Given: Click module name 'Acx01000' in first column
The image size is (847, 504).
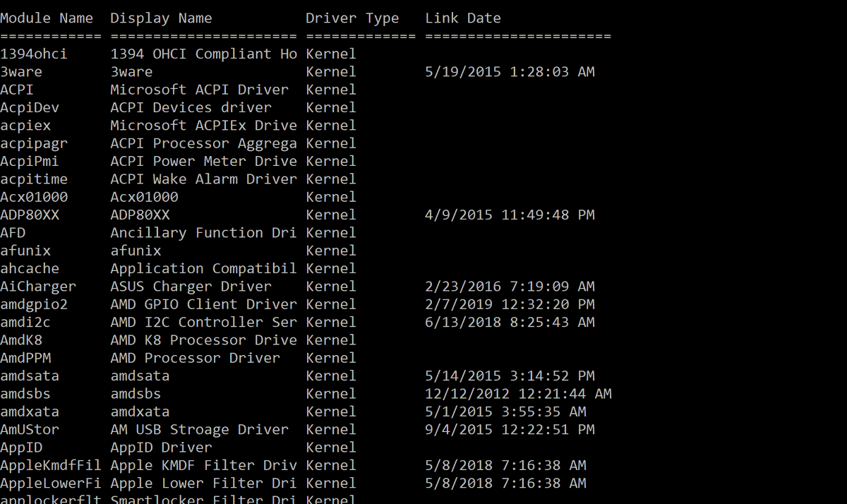Looking at the screenshot, I should pos(34,197).
